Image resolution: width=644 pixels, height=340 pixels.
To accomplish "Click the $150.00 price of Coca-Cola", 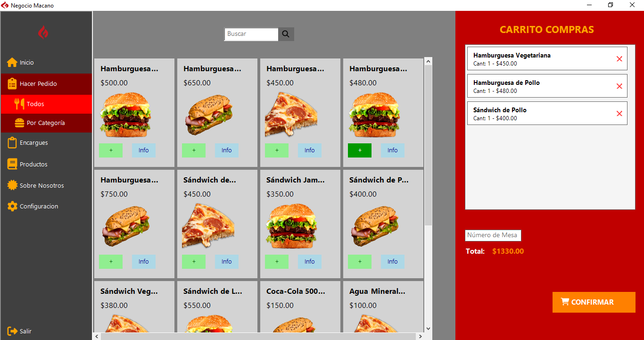I will (x=280, y=306).
